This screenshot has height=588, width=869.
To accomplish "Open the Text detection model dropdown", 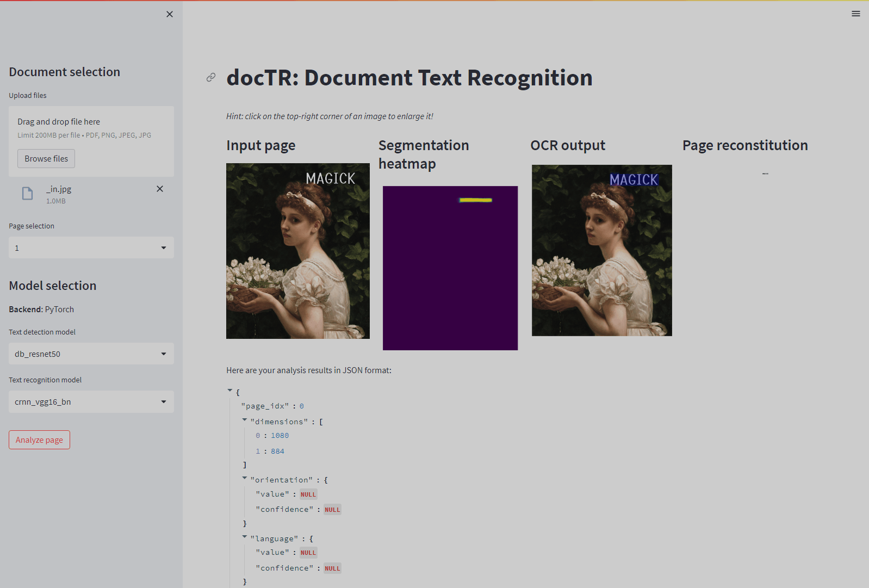I will [91, 354].
